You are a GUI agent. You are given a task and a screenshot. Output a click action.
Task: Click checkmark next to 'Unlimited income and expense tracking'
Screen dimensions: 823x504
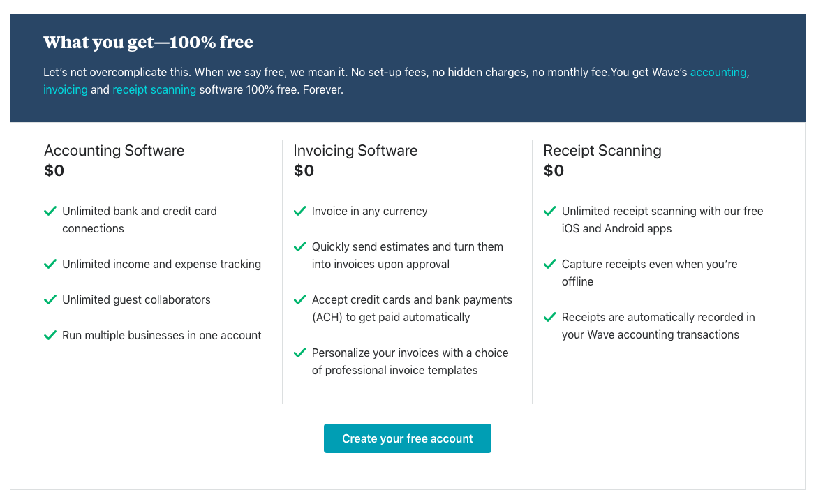pos(50,264)
